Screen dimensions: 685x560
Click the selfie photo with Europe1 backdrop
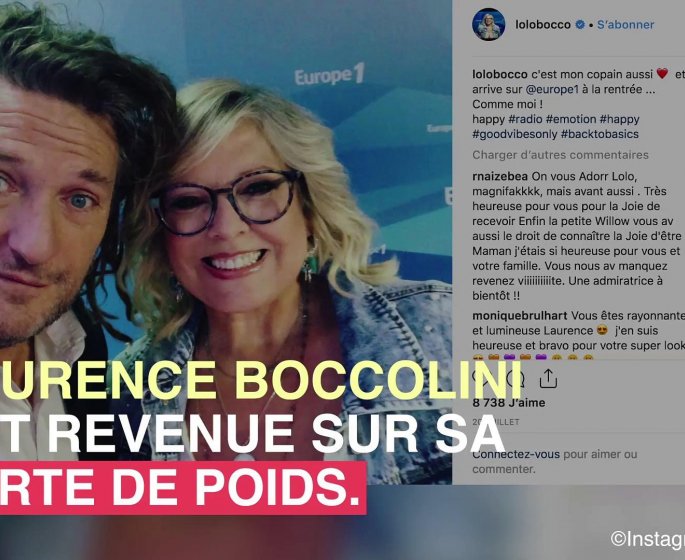click(x=226, y=242)
